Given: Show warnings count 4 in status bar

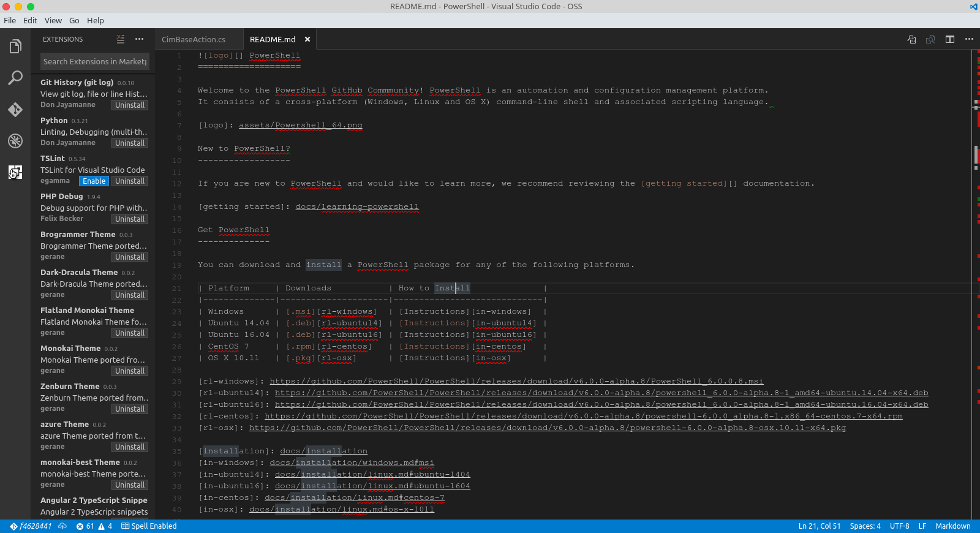Looking at the screenshot, I should (x=105, y=526).
